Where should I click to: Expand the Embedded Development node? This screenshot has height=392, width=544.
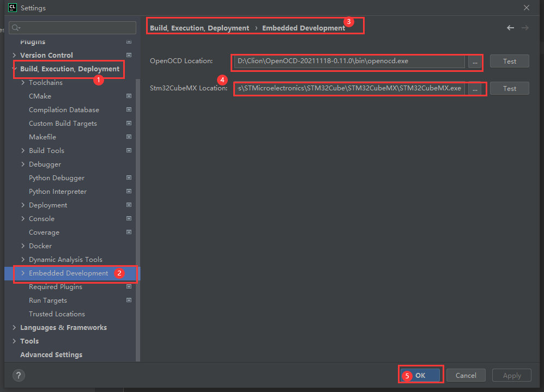[x=23, y=273]
